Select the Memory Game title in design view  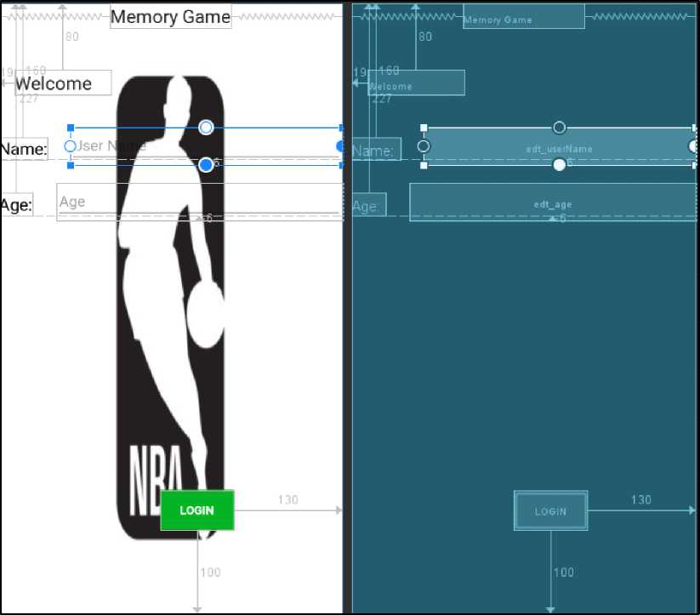[x=171, y=16]
